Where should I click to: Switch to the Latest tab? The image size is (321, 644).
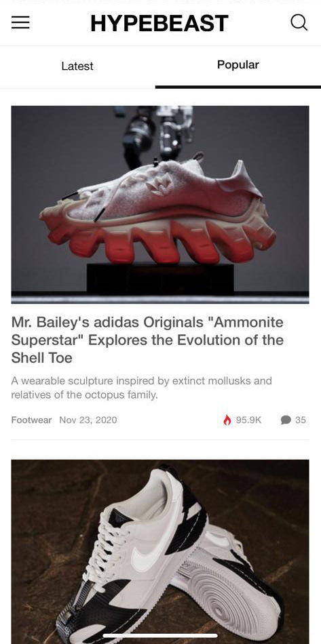(77, 66)
